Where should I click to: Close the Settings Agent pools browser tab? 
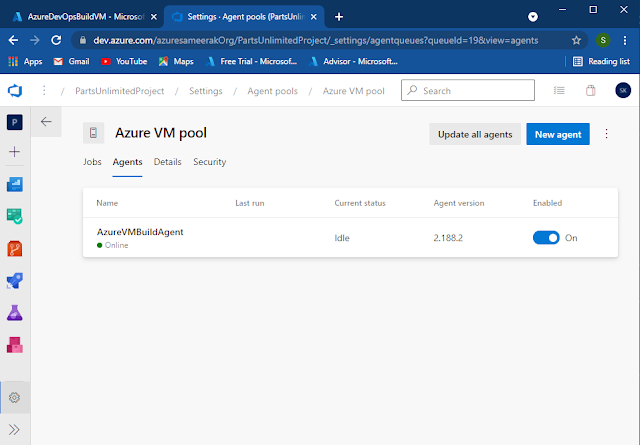pyautogui.click(x=313, y=17)
